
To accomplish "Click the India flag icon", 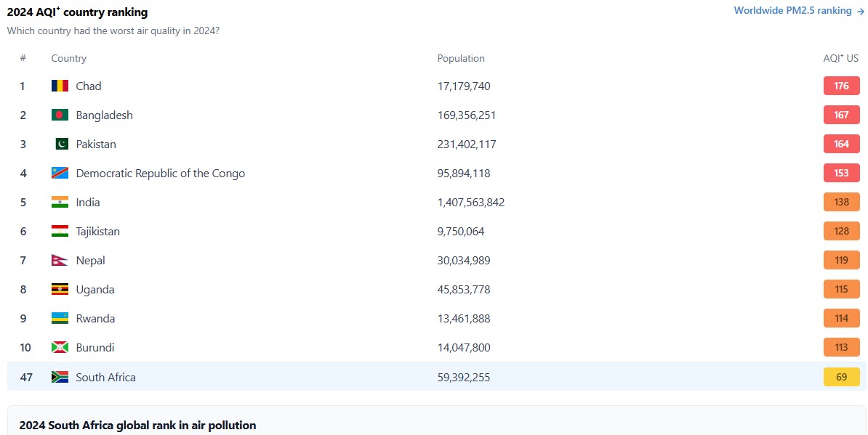I will [60, 202].
